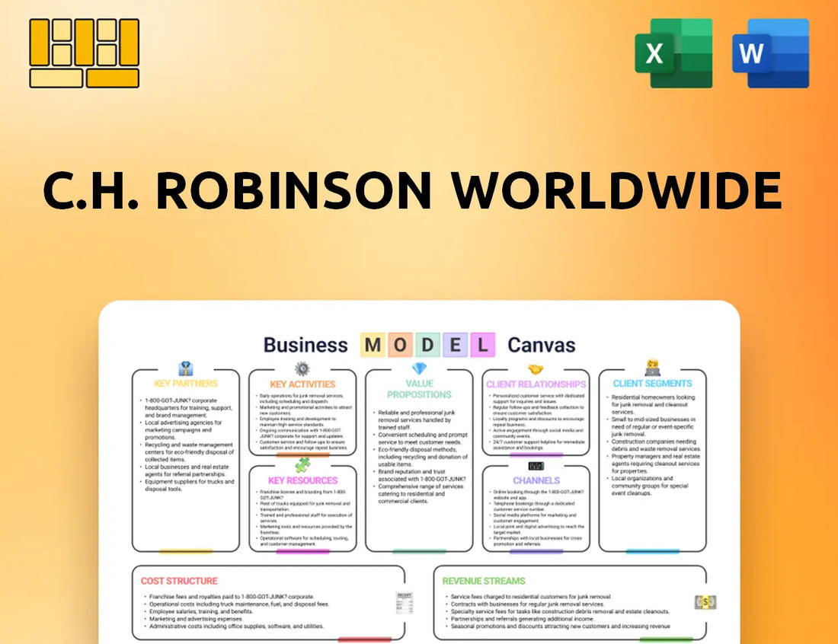This screenshot has width=838, height=644.
Task: Select the CLIENT SEGMENTS heading
Action: coord(653,384)
